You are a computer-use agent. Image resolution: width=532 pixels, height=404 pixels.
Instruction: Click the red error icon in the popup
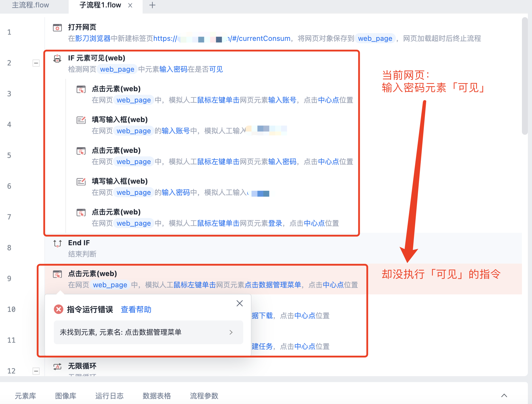point(59,310)
